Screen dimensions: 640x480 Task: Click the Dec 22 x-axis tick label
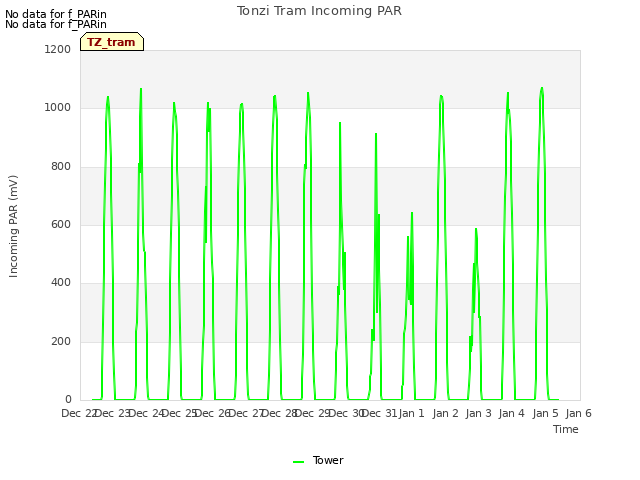pos(79,413)
